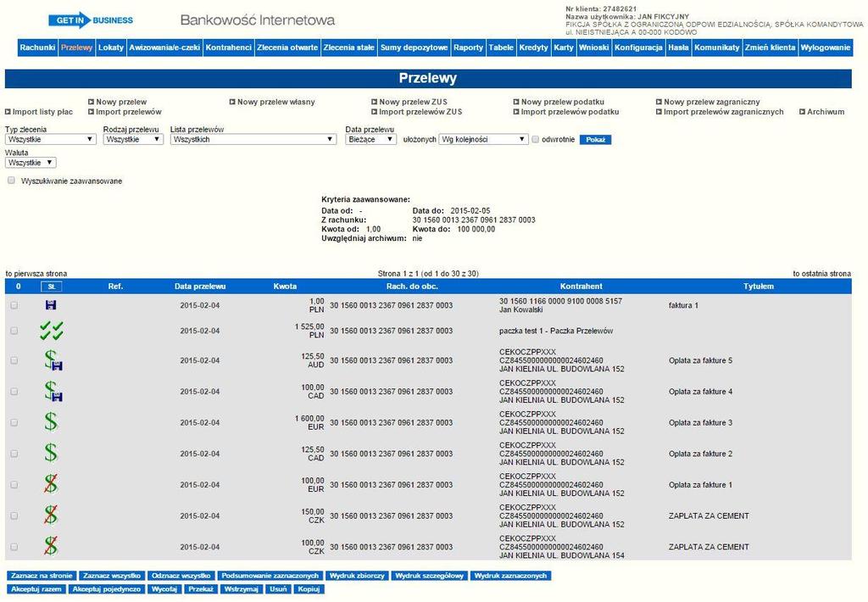The width and height of the screenshot is (868, 602).
Task: Click the crossed dollar icon for the 150,00 CZK transfer
Action: (x=50, y=516)
